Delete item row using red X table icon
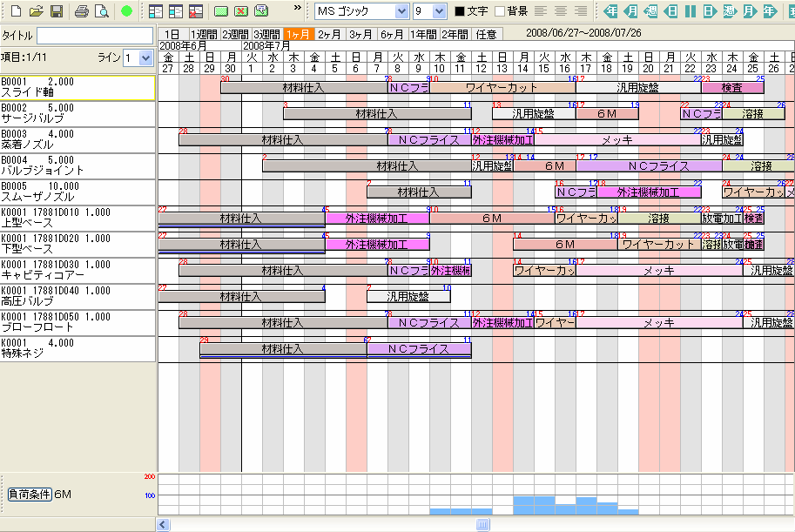Image resolution: width=795 pixels, height=532 pixels. point(196,11)
